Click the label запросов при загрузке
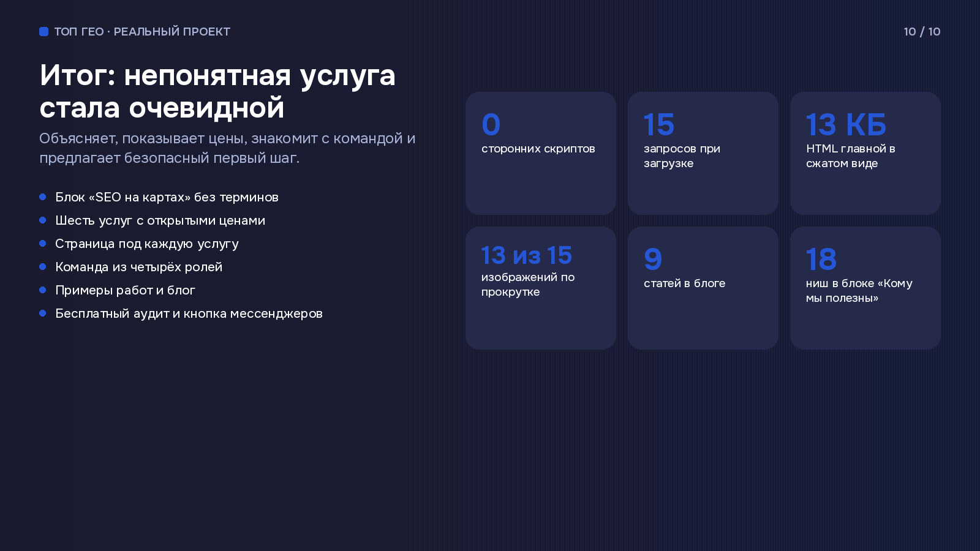 (682, 156)
